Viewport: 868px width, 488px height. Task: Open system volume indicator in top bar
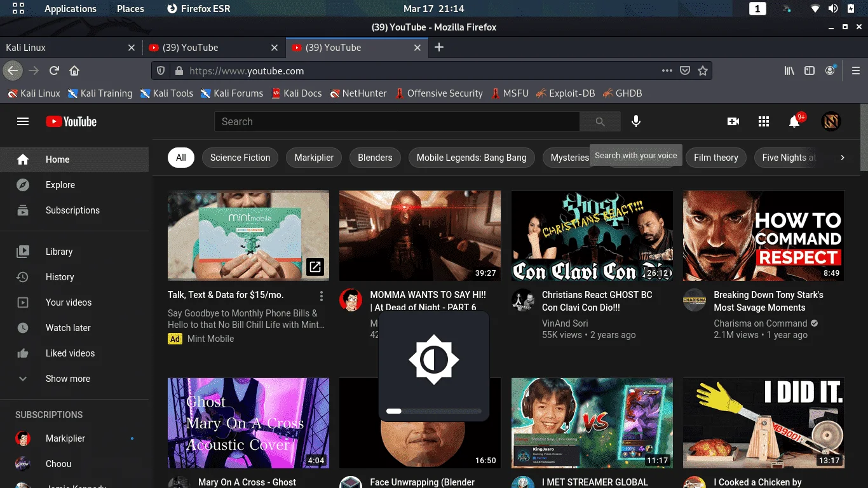[833, 8]
